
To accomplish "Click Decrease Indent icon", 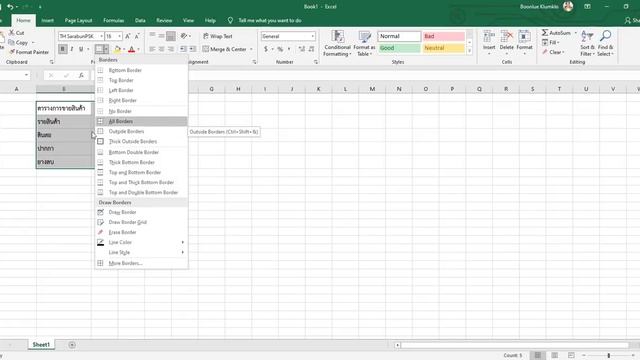I will click(183, 49).
